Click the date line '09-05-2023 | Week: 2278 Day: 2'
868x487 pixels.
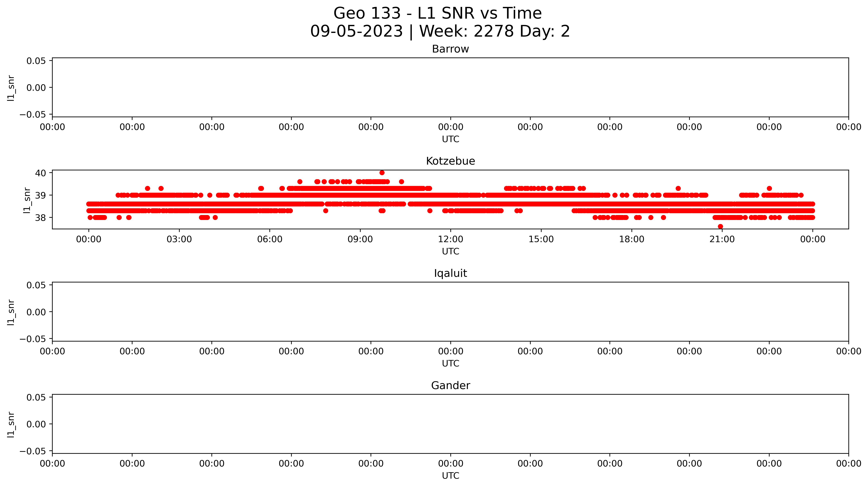click(x=440, y=31)
